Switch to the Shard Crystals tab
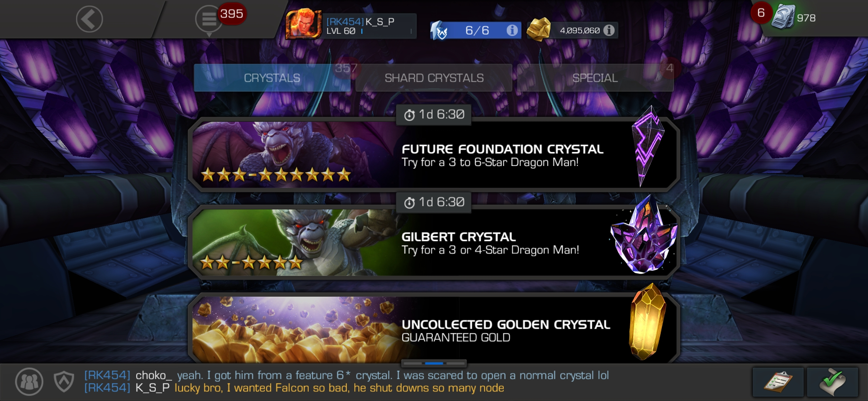 click(x=434, y=78)
